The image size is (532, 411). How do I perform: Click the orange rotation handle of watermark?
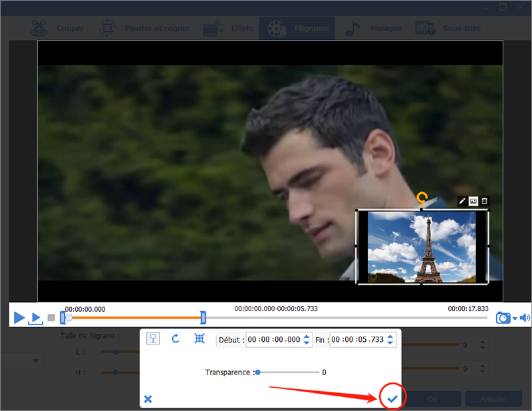pos(422,197)
